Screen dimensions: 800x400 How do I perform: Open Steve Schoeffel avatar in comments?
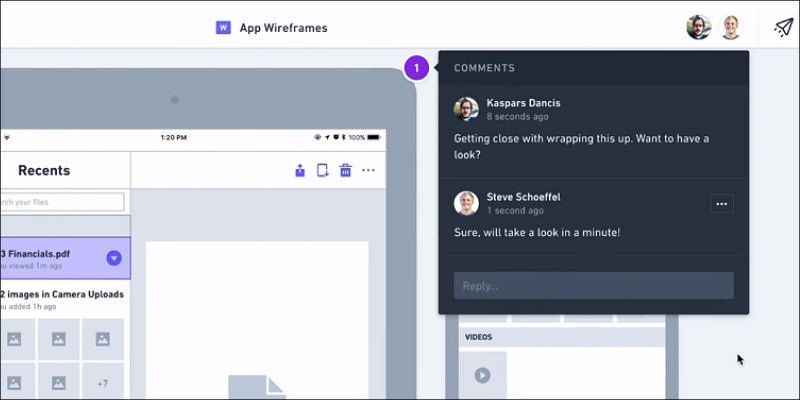(x=466, y=203)
